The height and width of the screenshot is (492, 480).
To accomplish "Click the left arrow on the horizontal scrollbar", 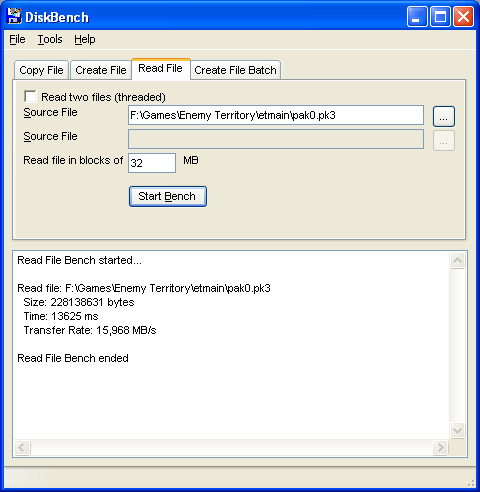I will (x=22, y=447).
